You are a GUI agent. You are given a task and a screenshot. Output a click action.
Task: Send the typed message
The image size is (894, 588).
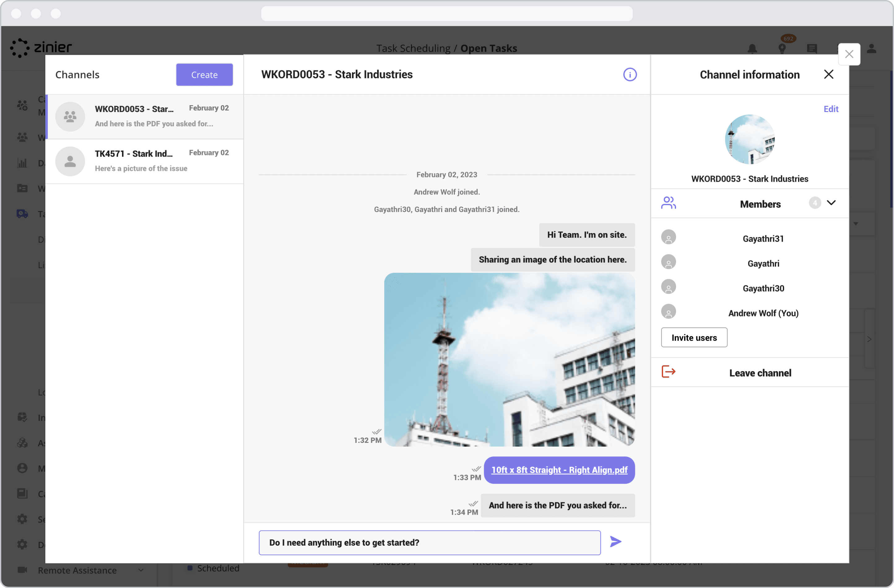[616, 542]
